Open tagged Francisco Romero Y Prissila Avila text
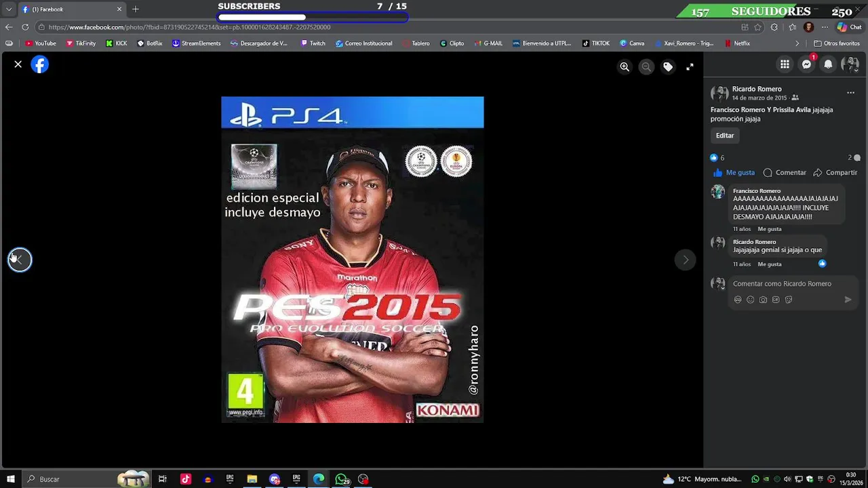This screenshot has width=868, height=488. (x=761, y=110)
